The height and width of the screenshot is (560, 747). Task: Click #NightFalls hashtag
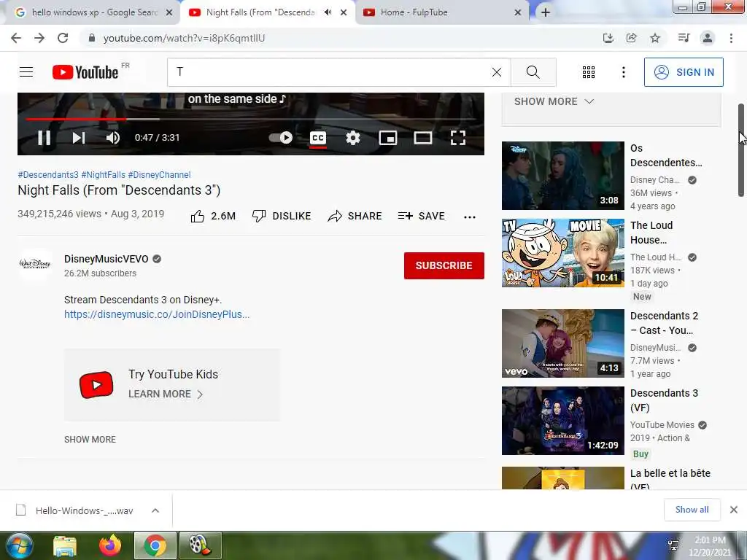pos(104,175)
